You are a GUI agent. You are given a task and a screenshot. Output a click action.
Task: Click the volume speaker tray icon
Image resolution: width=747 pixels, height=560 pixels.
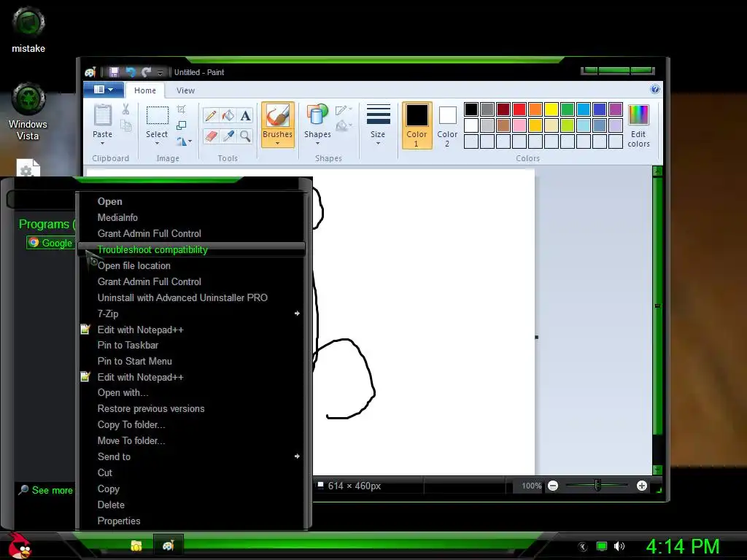(x=619, y=546)
